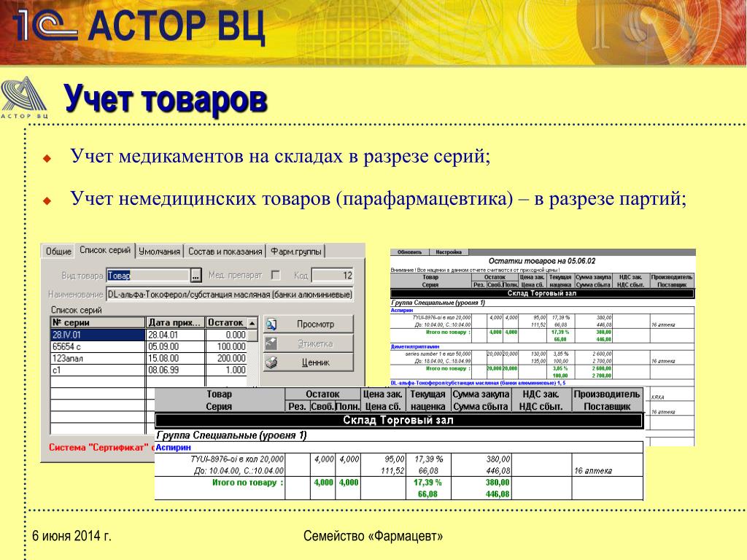Click date cell 15.08.00

175,358
